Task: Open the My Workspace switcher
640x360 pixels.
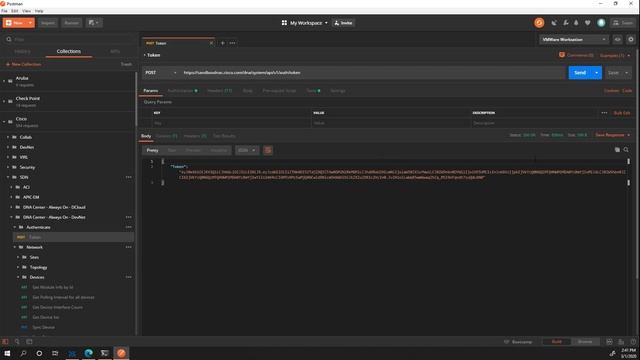Action: tap(304, 23)
